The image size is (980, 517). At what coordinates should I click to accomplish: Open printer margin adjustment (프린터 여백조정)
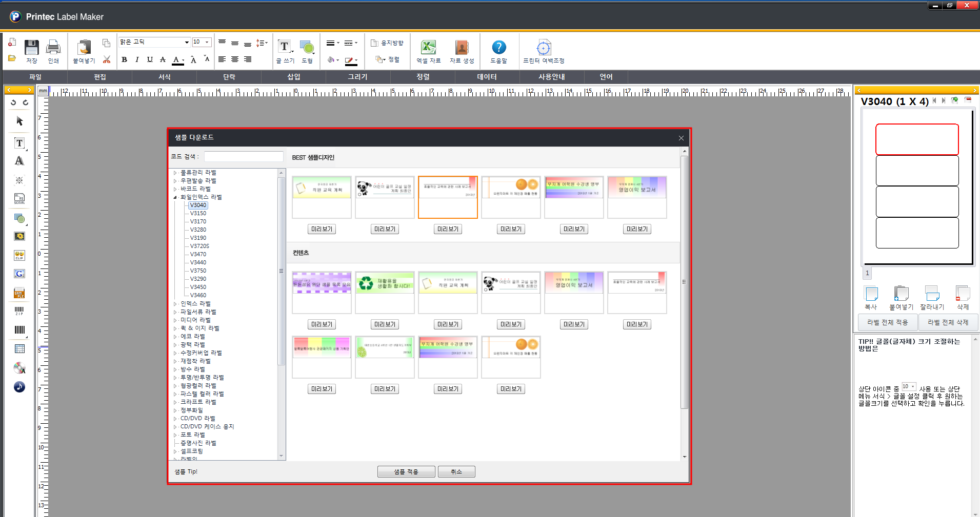point(544,48)
